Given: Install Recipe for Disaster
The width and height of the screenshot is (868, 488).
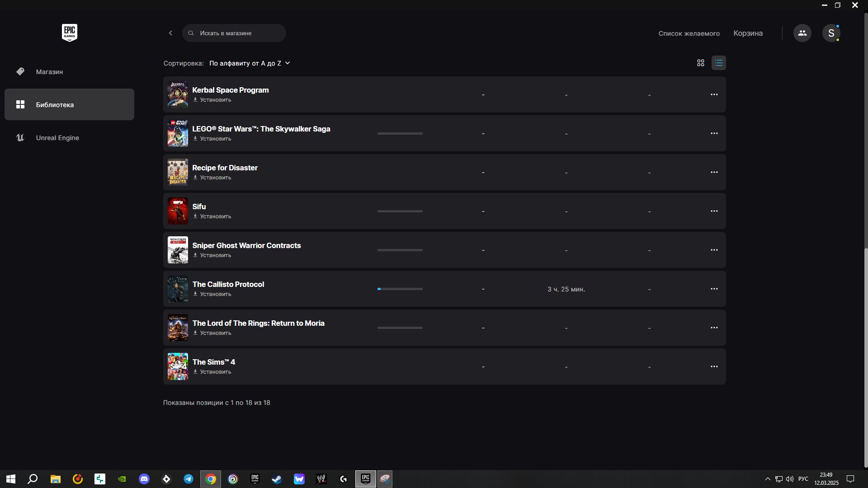Looking at the screenshot, I should [212, 178].
